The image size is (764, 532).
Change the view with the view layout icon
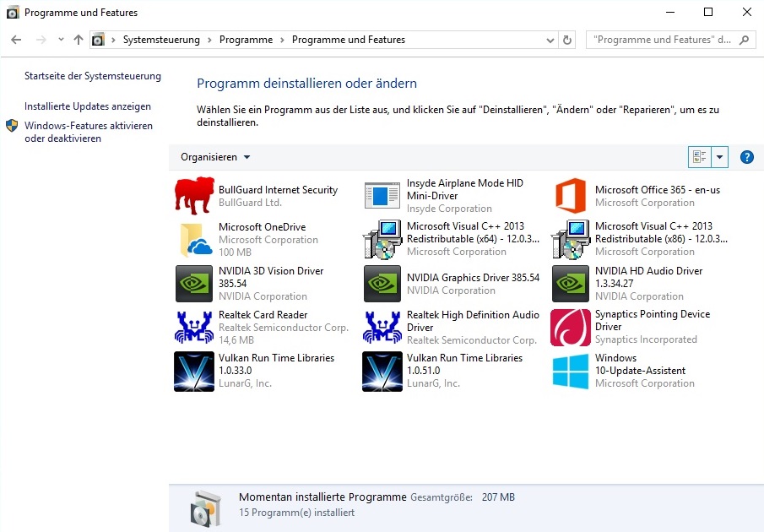700,157
